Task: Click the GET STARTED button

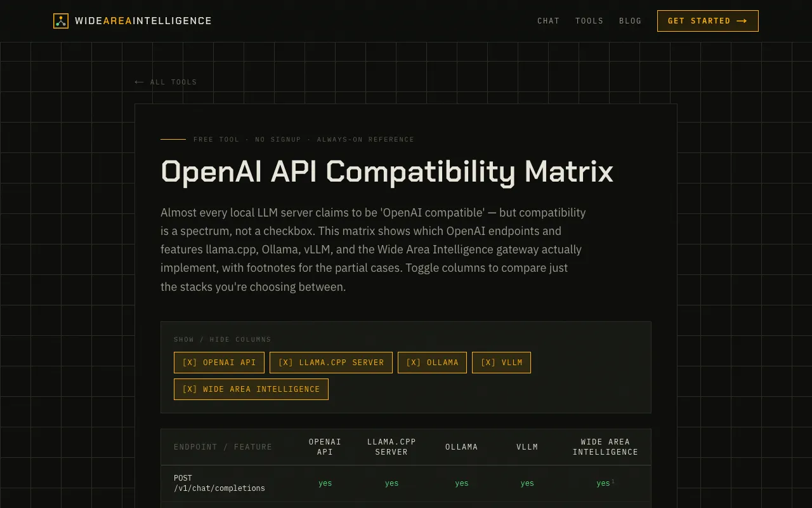Action: 707,21
